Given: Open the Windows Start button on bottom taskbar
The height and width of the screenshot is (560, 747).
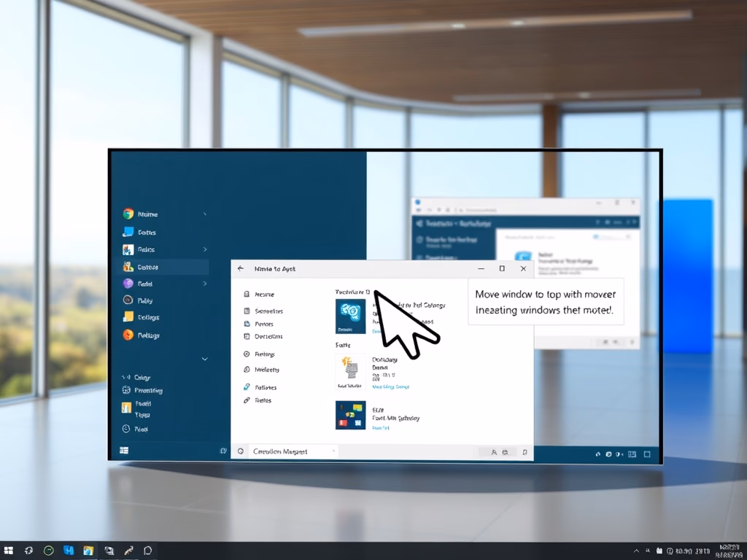Looking at the screenshot, I should 9,551.
